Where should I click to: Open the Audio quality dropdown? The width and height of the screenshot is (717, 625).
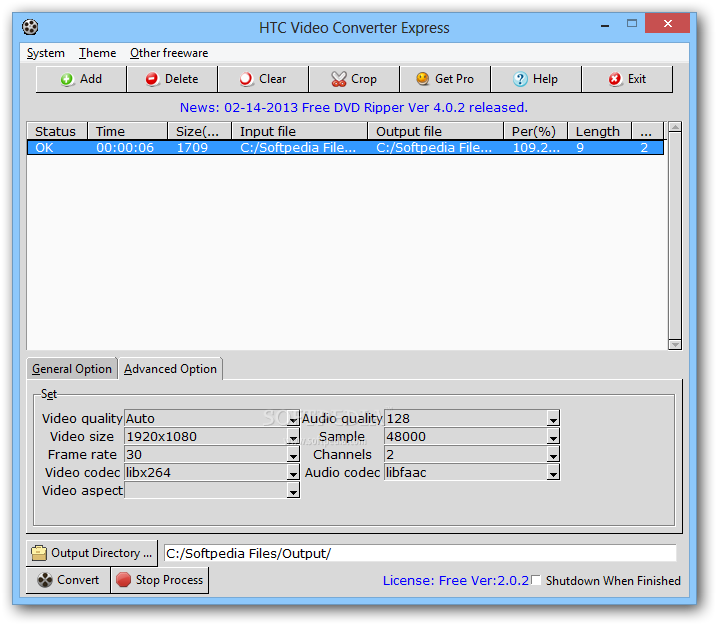[x=553, y=418]
